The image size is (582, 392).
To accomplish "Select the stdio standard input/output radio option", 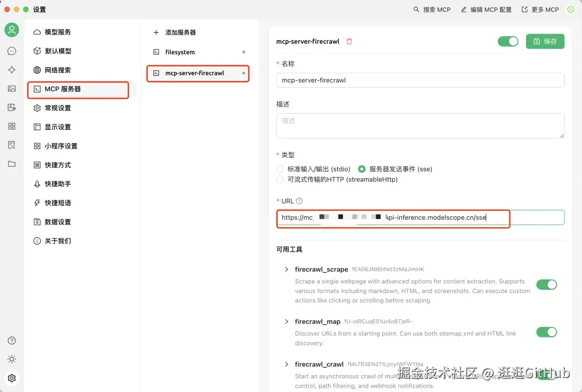I will tap(280, 169).
